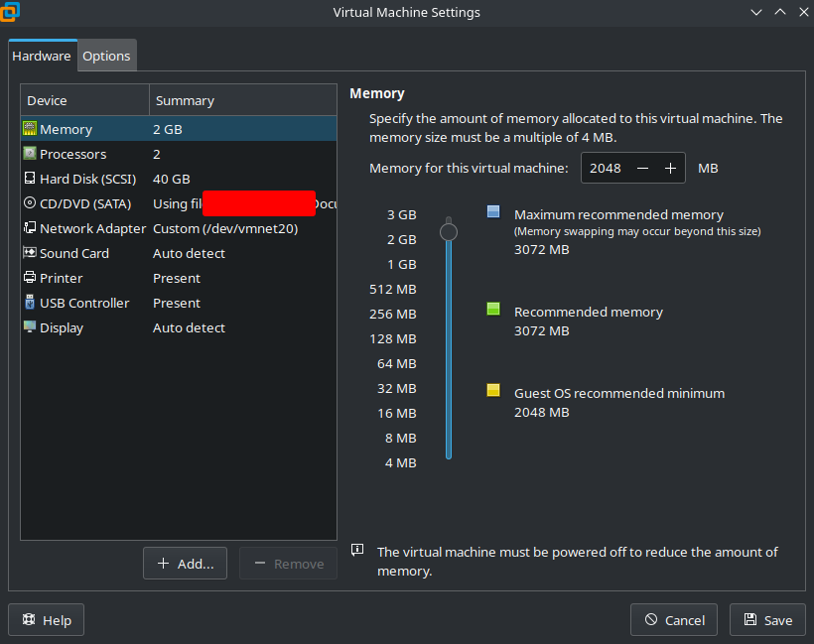Click the USB Controller icon

pos(30,303)
